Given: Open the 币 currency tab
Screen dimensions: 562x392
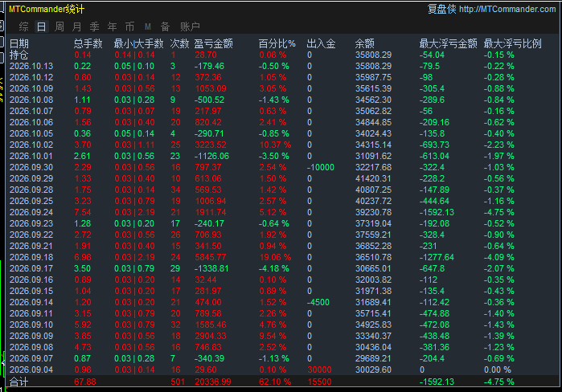Looking at the screenshot, I should tap(129, 27).
